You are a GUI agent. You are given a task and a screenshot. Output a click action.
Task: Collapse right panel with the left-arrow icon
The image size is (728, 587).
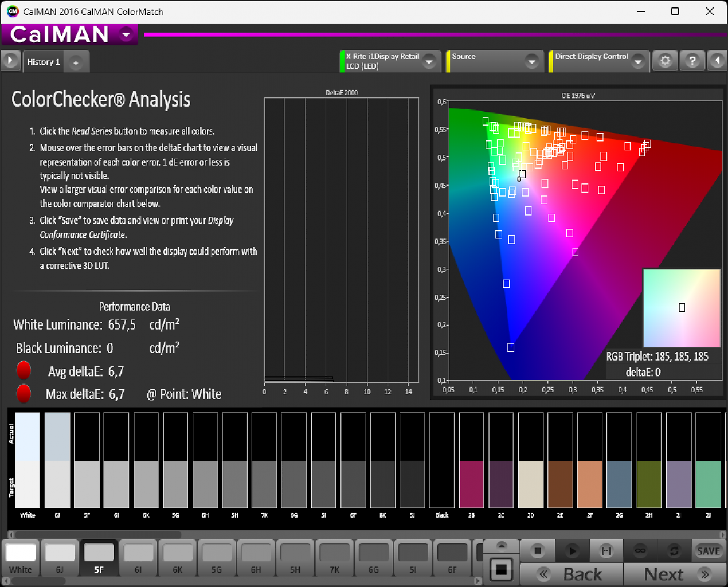coord(717,61)
